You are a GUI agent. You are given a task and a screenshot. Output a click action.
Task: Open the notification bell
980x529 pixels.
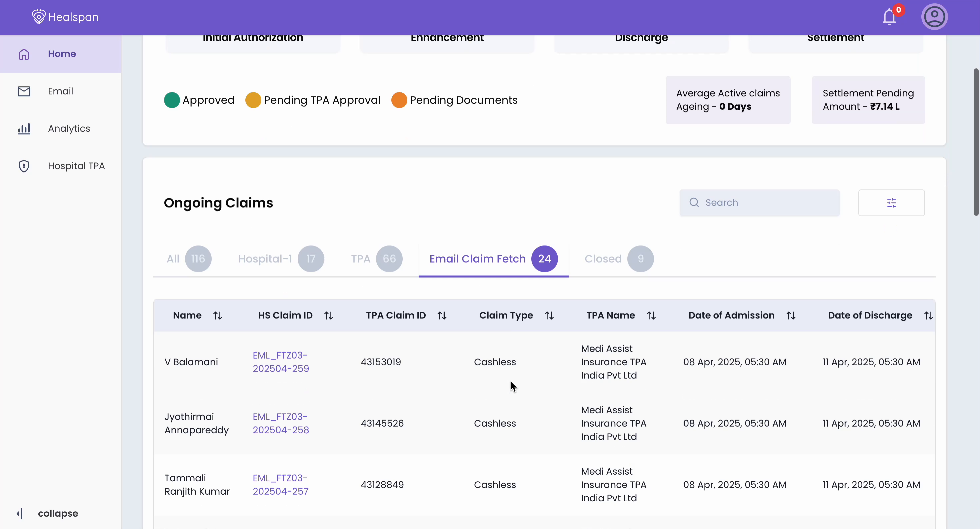click(890, 17)
